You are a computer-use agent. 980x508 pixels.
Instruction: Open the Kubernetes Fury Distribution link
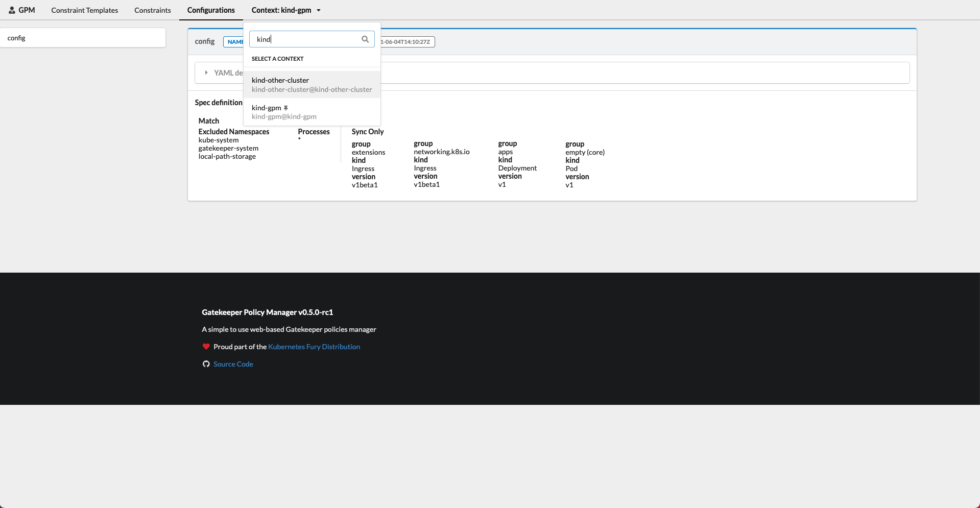click(x=314, y=347)
